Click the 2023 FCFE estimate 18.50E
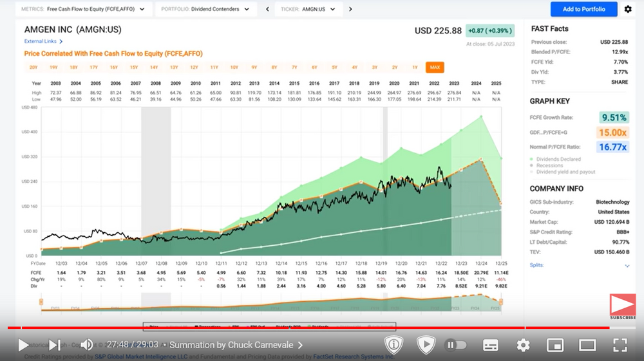 (461, 273)
